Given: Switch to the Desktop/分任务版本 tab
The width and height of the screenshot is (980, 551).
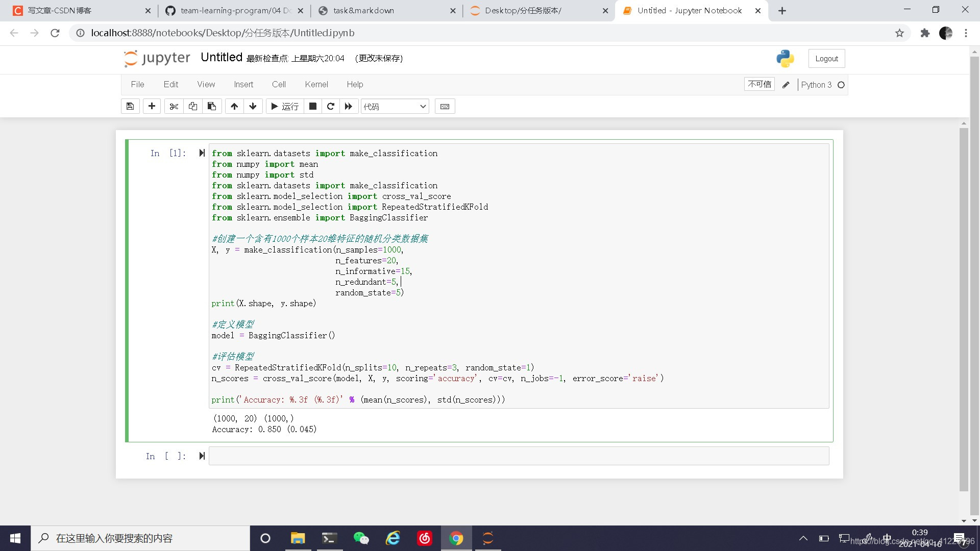Looking at the screenshot, I should tap(534, 10).
